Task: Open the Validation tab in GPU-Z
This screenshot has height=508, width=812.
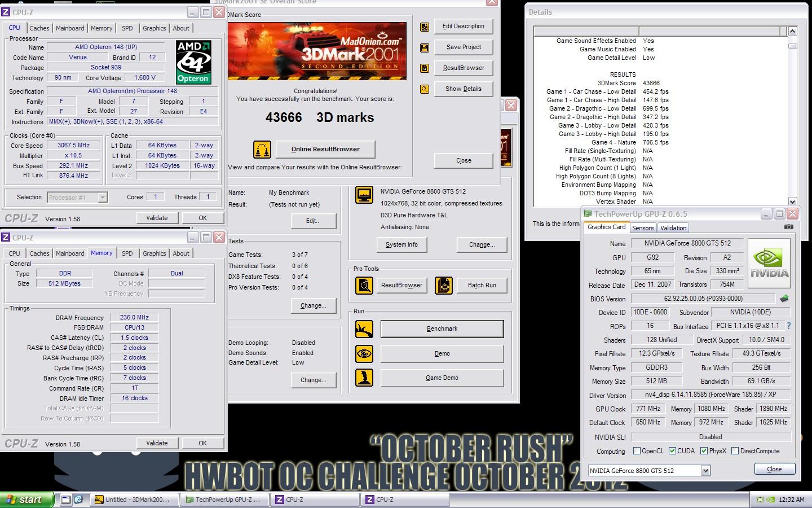Action: coord(673,228)
